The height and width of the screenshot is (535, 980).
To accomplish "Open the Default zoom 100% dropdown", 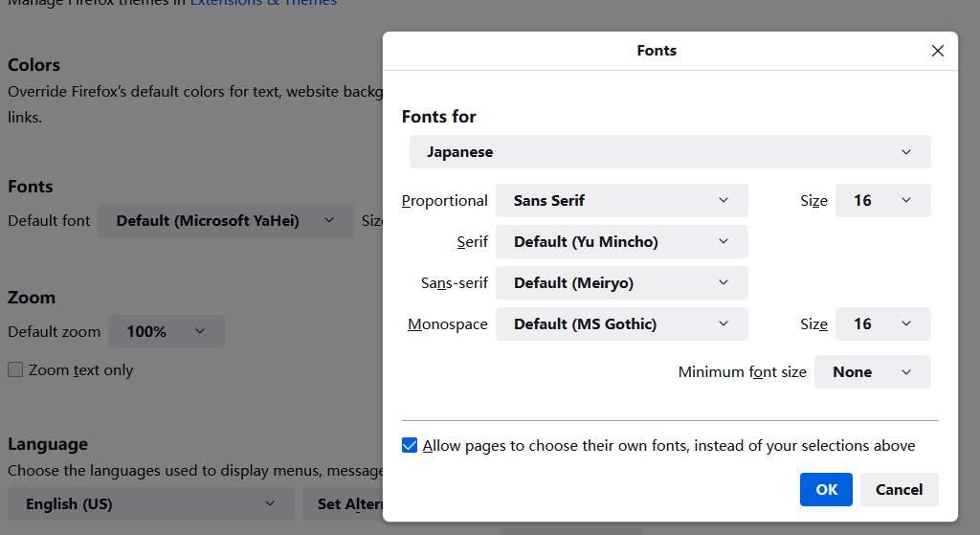I will tap(166, 332).
